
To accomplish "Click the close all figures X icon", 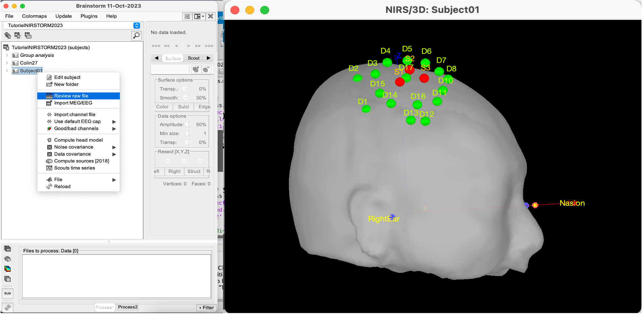I will (211, 16).
